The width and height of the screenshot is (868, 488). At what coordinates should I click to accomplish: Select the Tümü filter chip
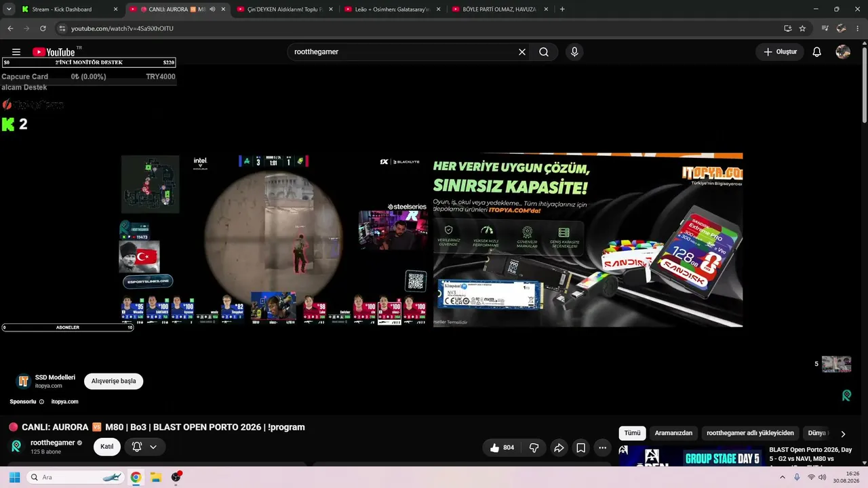[632, 433]
